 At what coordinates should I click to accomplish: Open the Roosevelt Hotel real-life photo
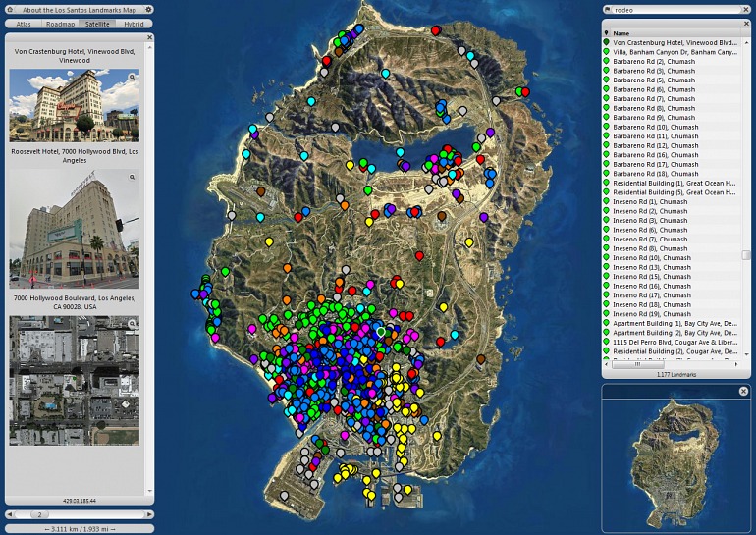75,229
